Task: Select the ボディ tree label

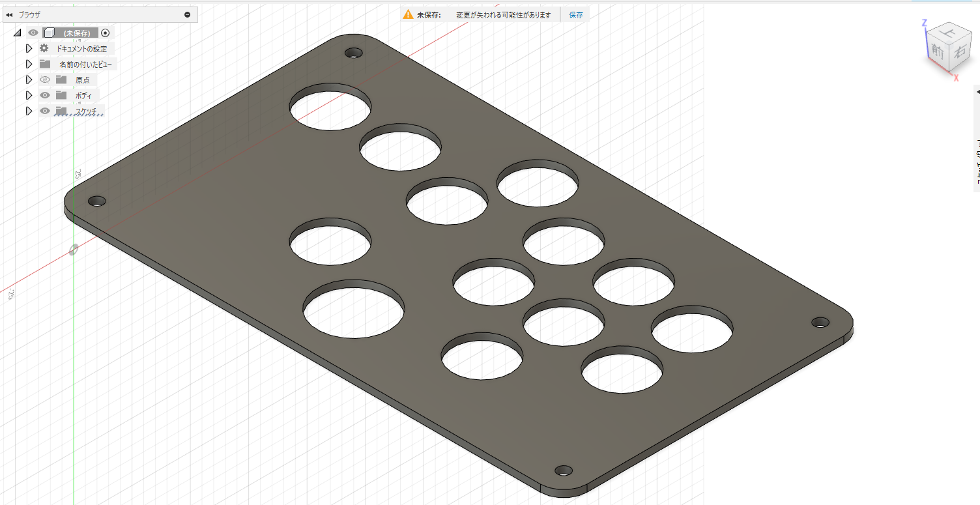Action: pos(83,96)
